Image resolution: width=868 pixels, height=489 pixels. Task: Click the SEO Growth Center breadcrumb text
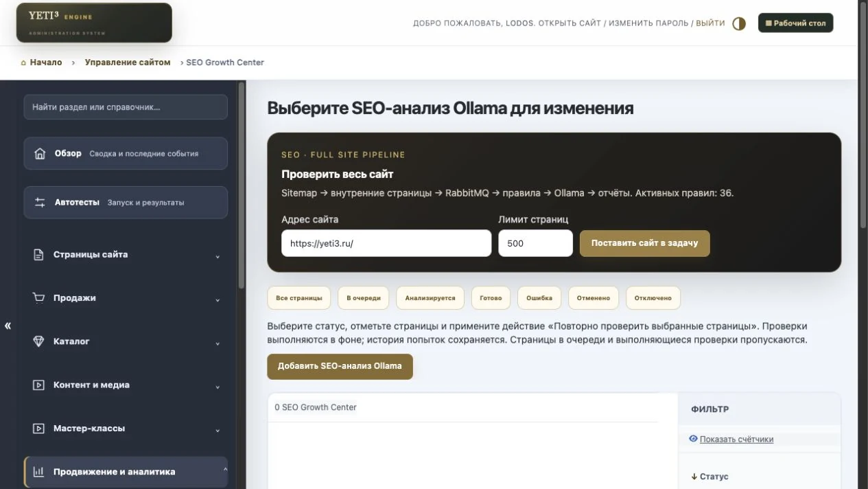(225, 62)
